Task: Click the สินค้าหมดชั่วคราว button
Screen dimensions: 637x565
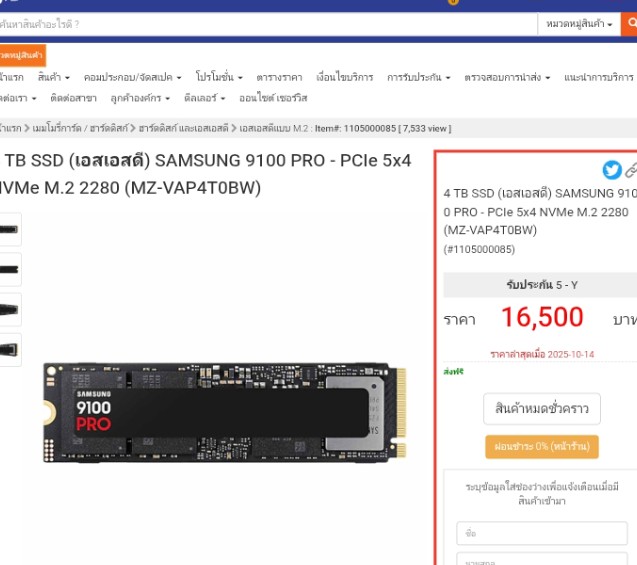Action: 542,409
